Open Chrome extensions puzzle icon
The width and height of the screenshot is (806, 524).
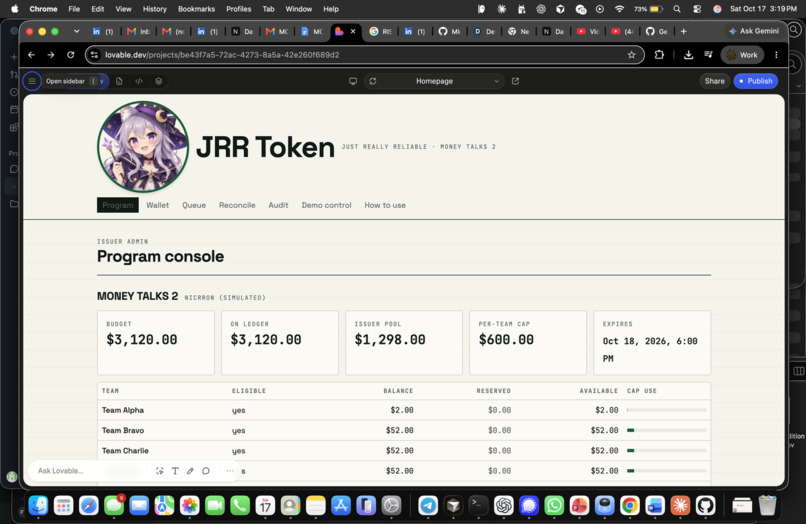[659, 55]
